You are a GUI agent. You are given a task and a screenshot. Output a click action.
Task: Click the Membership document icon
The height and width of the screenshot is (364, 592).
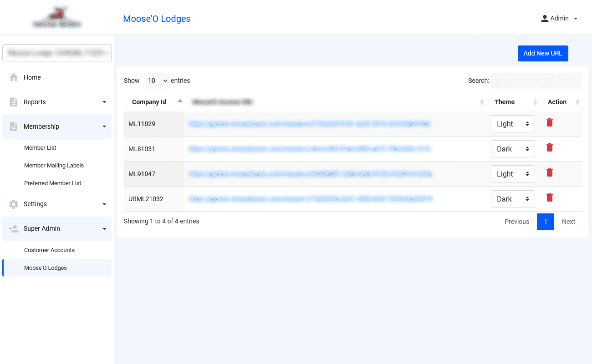(14, 126)
